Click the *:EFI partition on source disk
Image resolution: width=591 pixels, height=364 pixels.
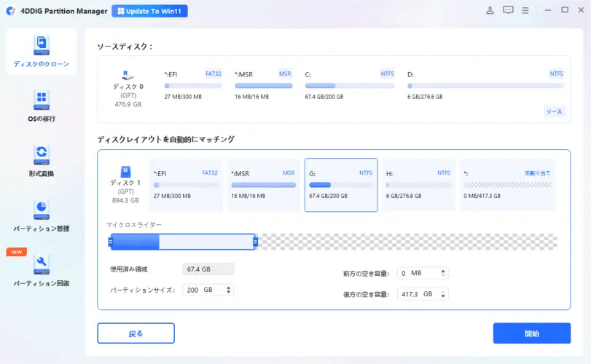[193, 85]
